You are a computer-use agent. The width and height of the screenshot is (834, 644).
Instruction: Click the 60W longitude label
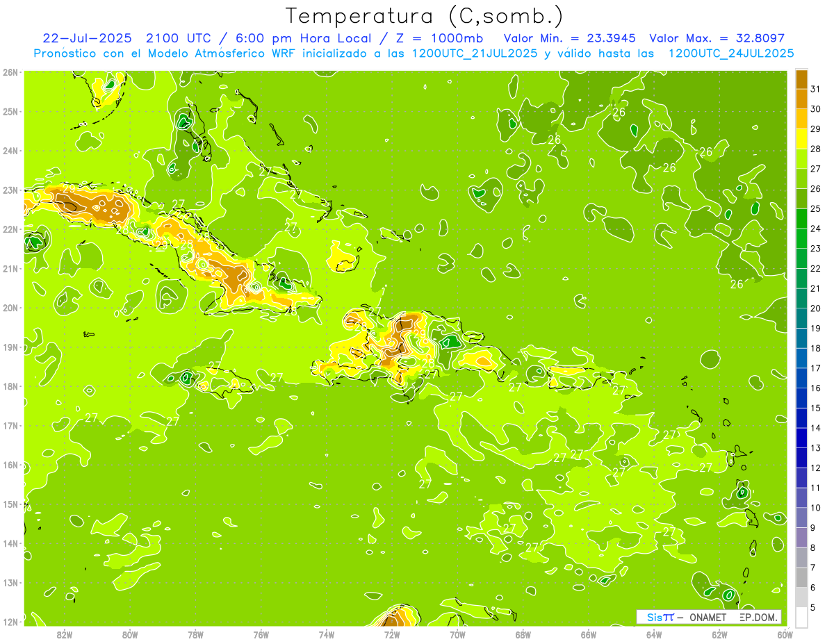click(785, 635)
